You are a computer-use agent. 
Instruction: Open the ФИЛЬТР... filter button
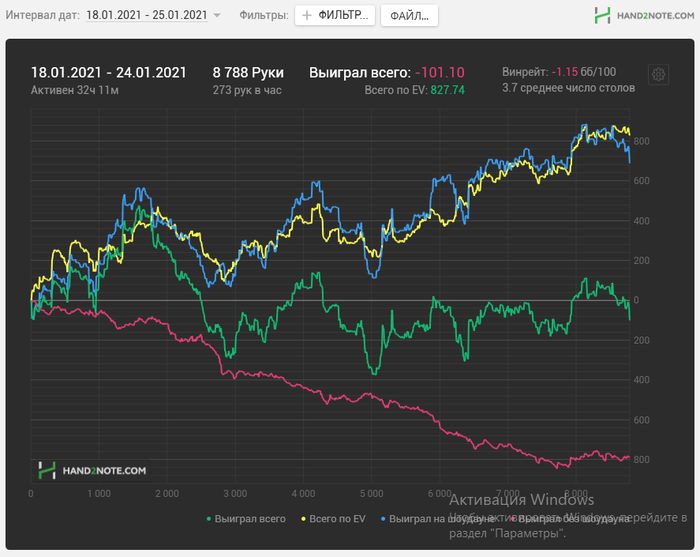335,16
